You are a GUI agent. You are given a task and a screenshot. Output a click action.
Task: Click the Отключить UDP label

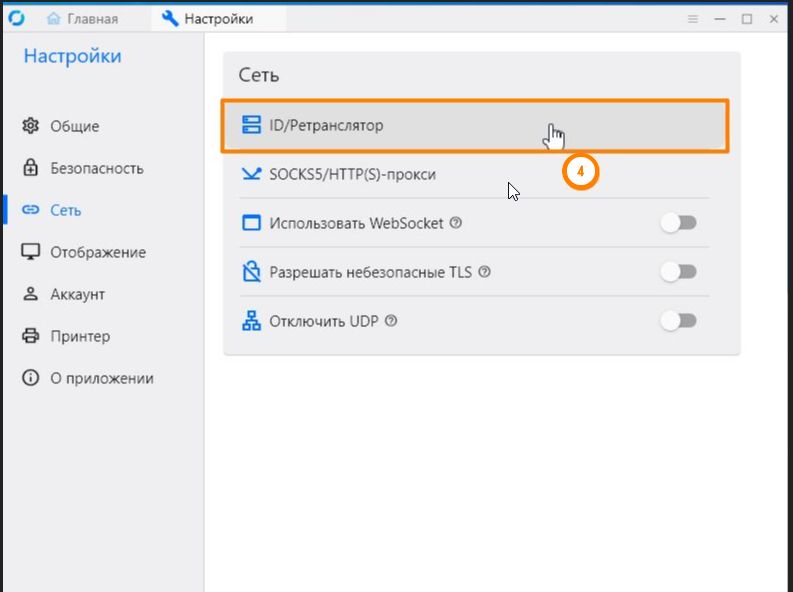pyautogui.click(x=324, y=321)
